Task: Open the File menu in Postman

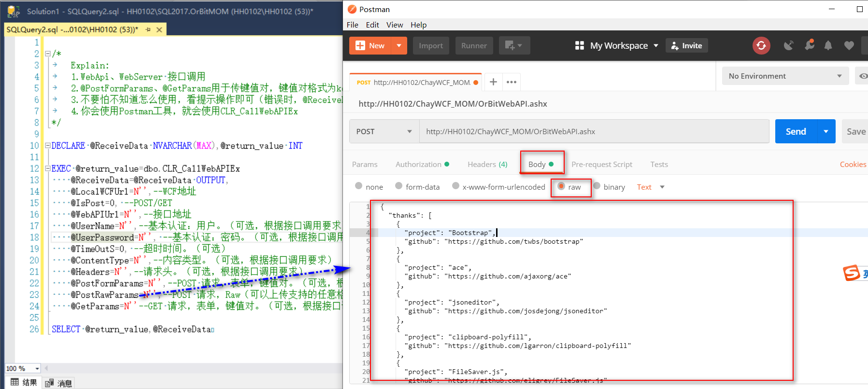Action: pyautogui.click(x=353, y=25)
